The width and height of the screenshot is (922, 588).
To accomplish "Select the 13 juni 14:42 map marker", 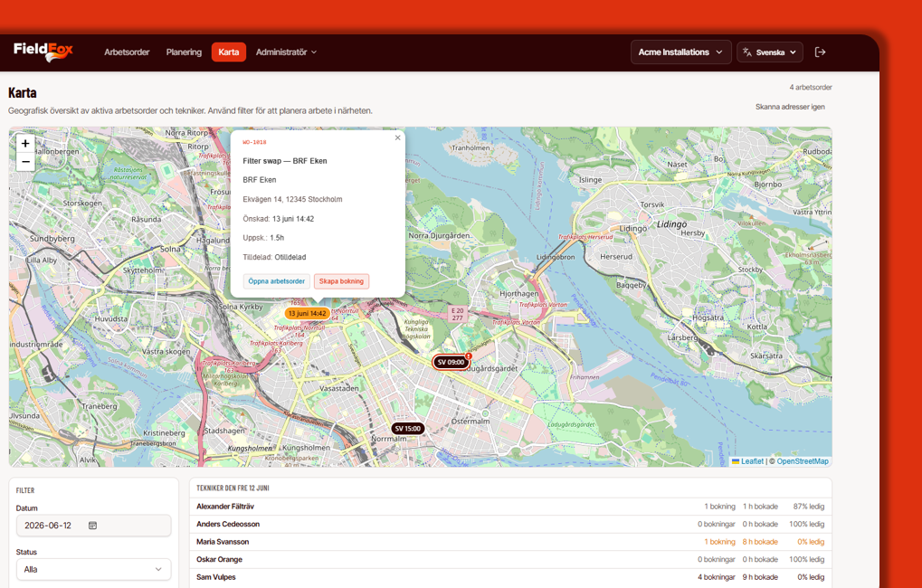I will pos(307,314).
